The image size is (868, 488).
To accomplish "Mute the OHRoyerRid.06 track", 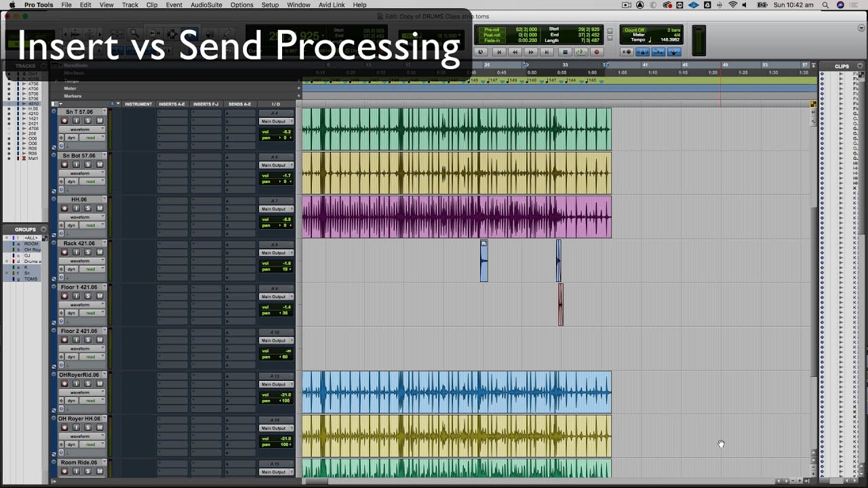I will coord(100,384).
